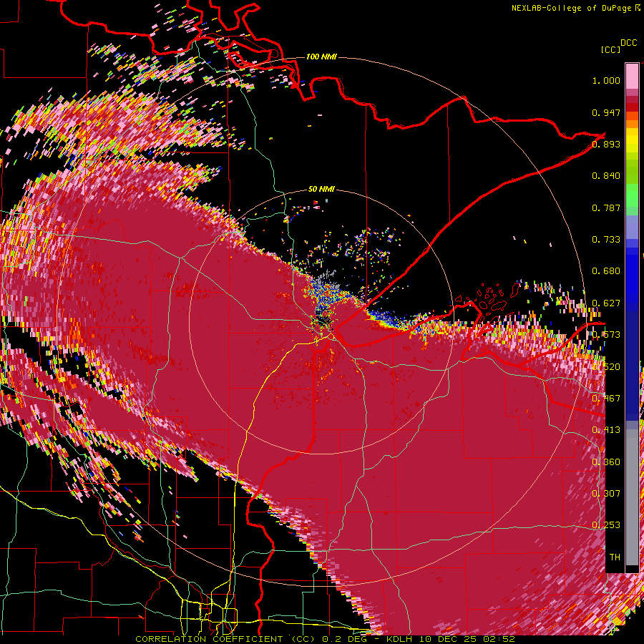Click the 0.840 scale value
The width and height of the screenshot is (644, 644).
(606, 176)
